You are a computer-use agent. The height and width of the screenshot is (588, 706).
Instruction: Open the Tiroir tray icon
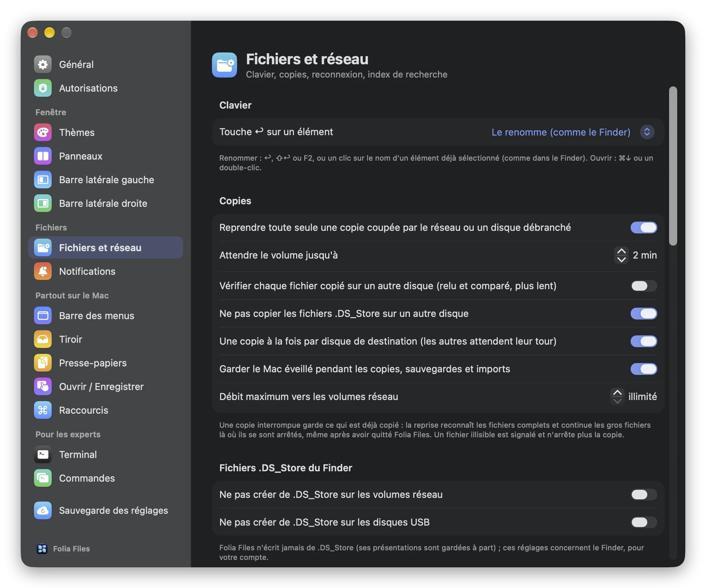click(x=43, y=339)
